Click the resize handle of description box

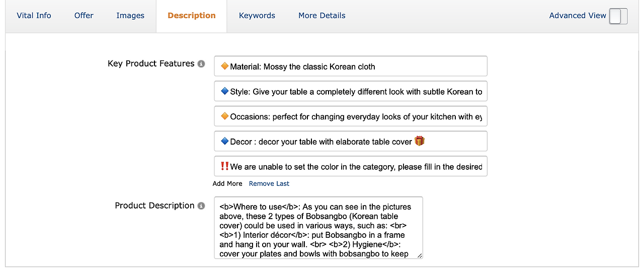click(420, 255)
